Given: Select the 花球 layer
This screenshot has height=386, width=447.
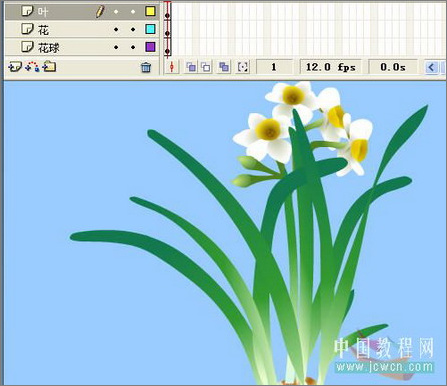Looking at the screenshot, I should [x=82, y=47].
